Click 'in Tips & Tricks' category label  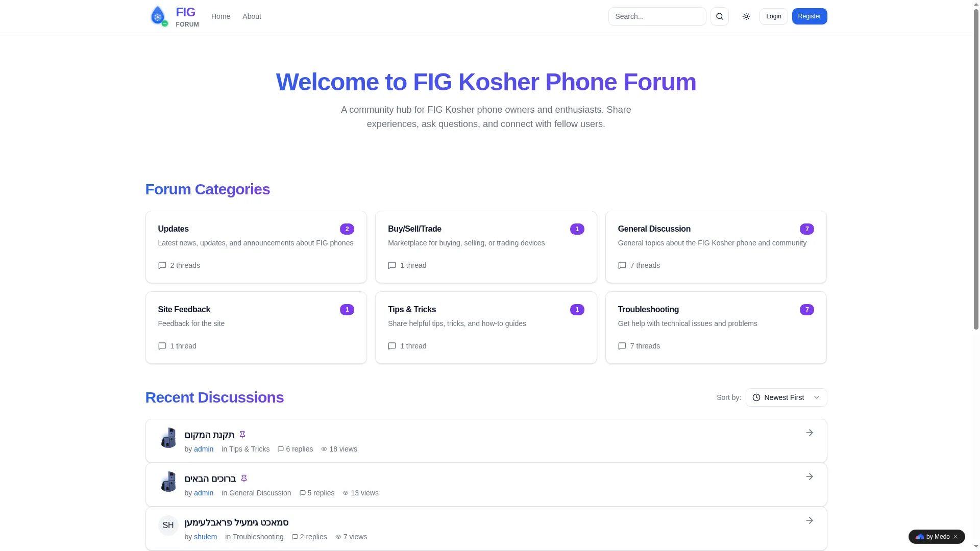(x=246, y=449)
